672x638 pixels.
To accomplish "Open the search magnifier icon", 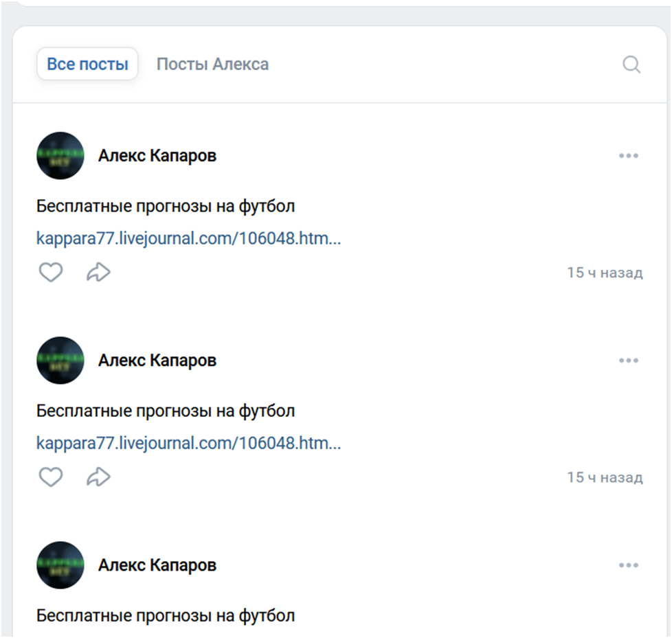I will [631, 65].
